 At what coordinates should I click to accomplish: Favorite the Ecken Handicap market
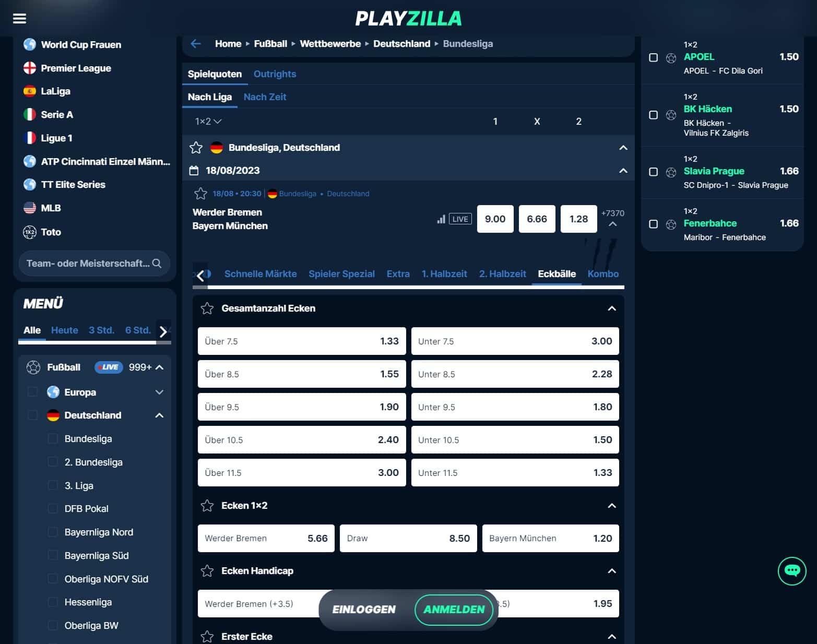point(207,571)
